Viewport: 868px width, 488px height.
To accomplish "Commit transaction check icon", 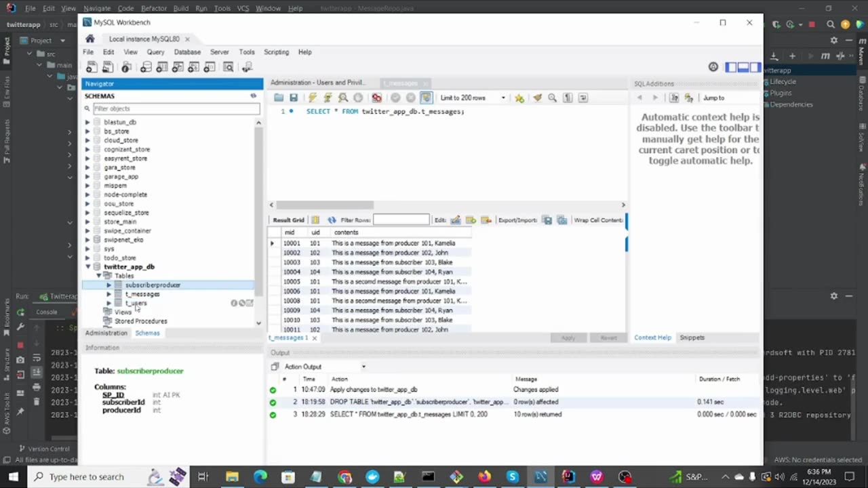I will 395,98.
